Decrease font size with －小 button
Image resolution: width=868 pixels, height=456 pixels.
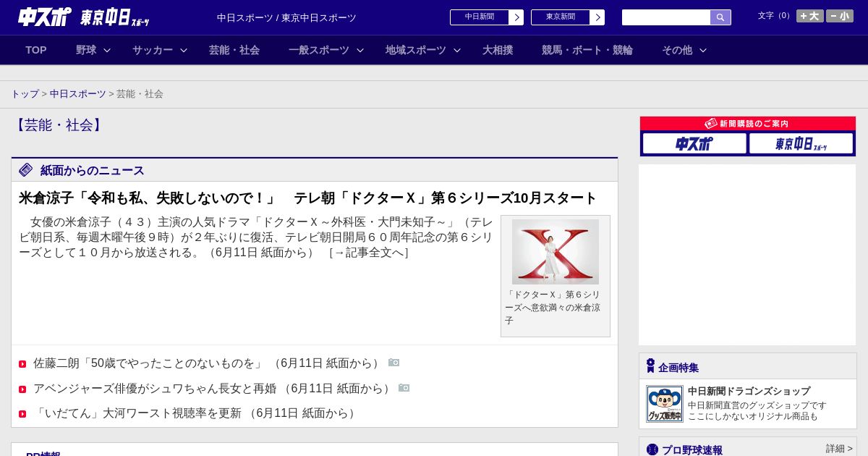840,16
